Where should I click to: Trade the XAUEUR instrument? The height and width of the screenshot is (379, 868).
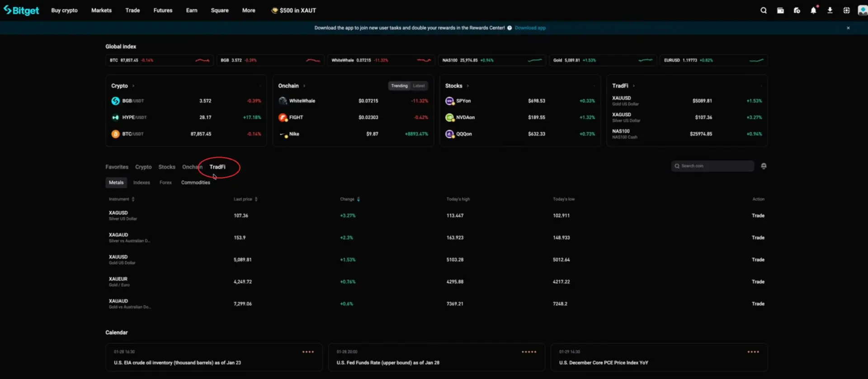(x=758, y=282)
